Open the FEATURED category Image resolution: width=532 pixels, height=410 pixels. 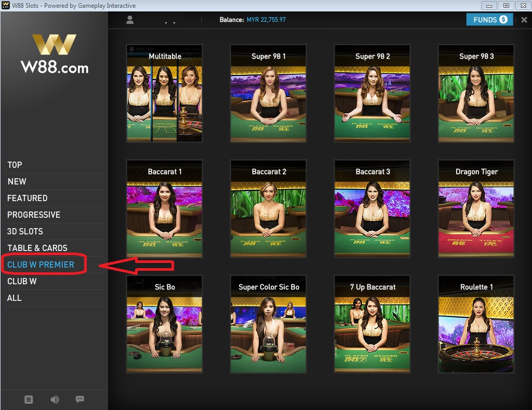tap(28, 198)
